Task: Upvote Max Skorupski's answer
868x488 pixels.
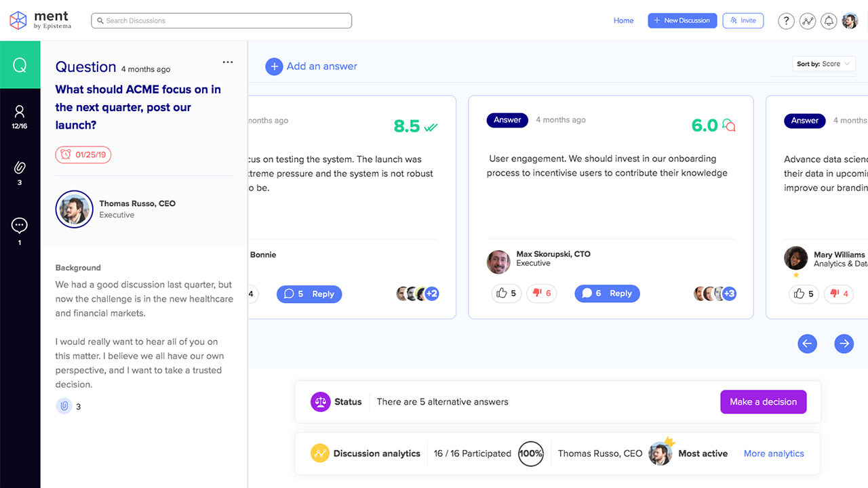Action: point(506,293)
